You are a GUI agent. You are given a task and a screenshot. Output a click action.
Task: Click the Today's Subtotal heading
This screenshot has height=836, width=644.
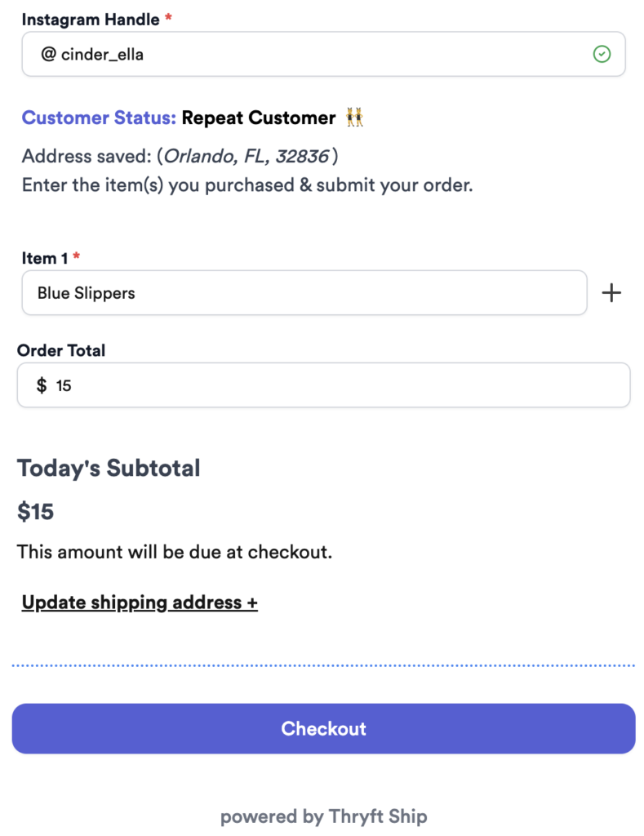109,468
